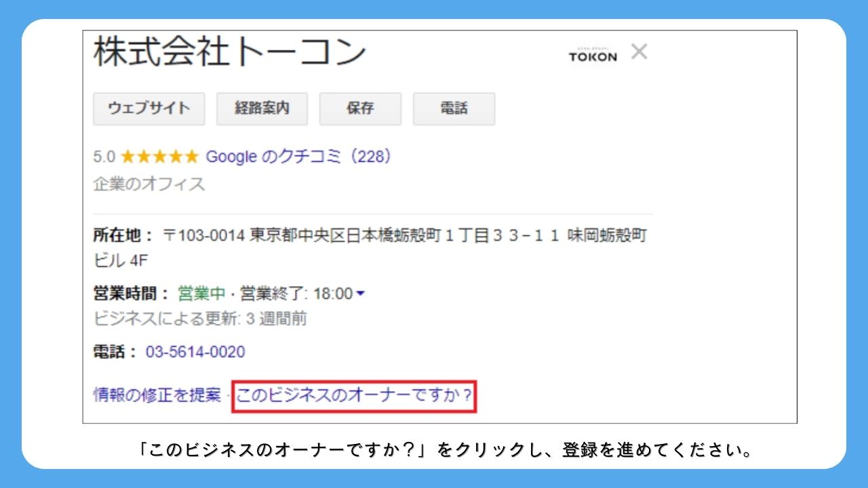Close the business panel with the X
The width and height of the screenshot is (868, 488).
[x=639, y=52]
